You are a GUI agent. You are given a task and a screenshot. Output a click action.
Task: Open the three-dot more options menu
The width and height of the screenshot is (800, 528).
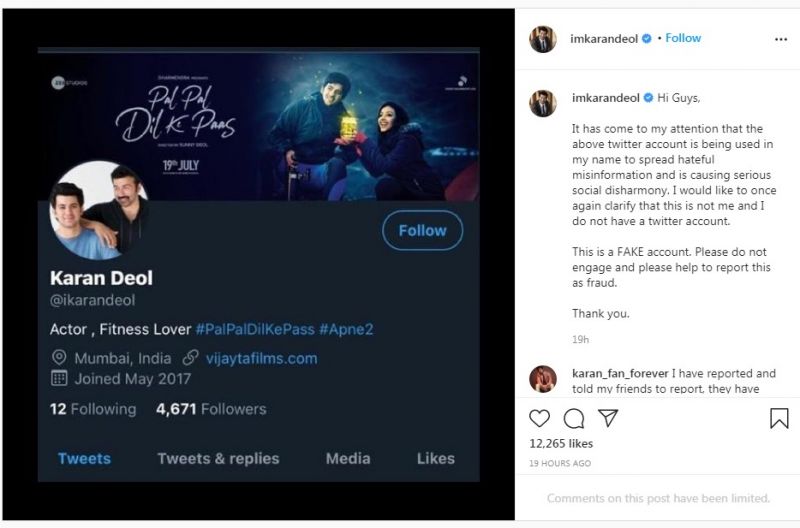point(781,39)
